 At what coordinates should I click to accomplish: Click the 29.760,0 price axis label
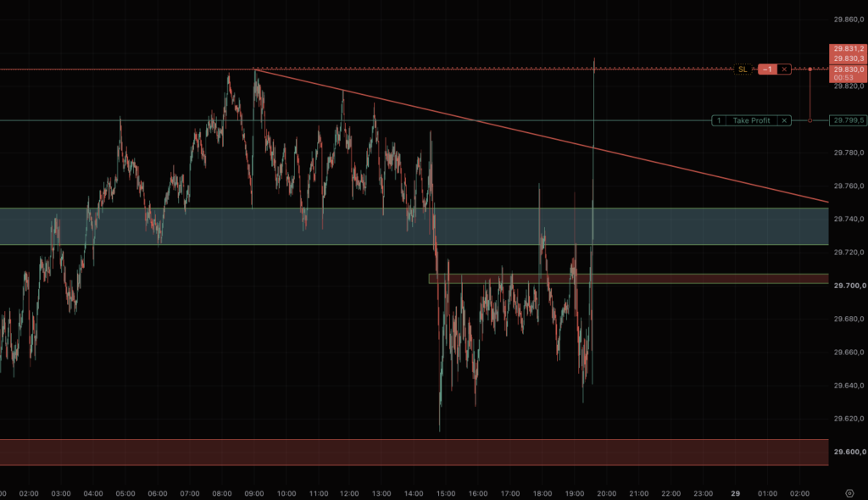click(849, 186)
